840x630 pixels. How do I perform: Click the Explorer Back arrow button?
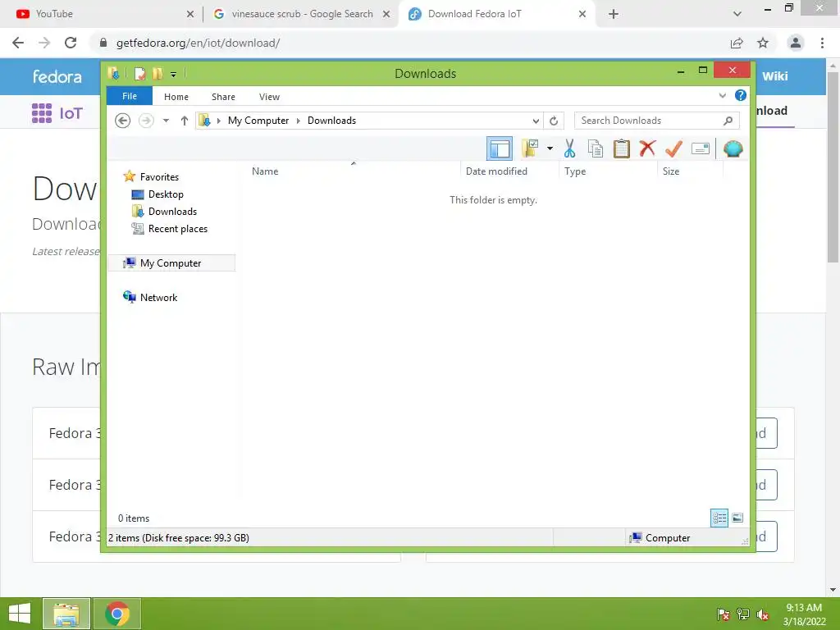pyautogui.click(x=123, y=121)
